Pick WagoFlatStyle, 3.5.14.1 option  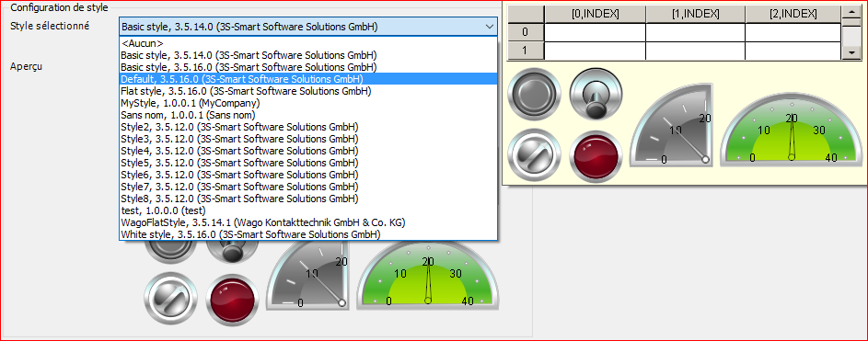point(308,222)
